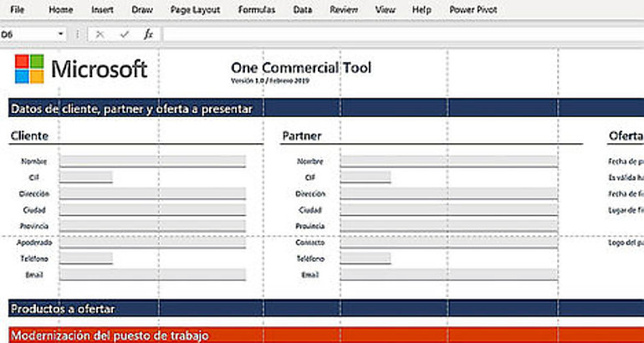The image size is (644, 343).
Task: Click the Oferta section heading
Action: [626, 136]
